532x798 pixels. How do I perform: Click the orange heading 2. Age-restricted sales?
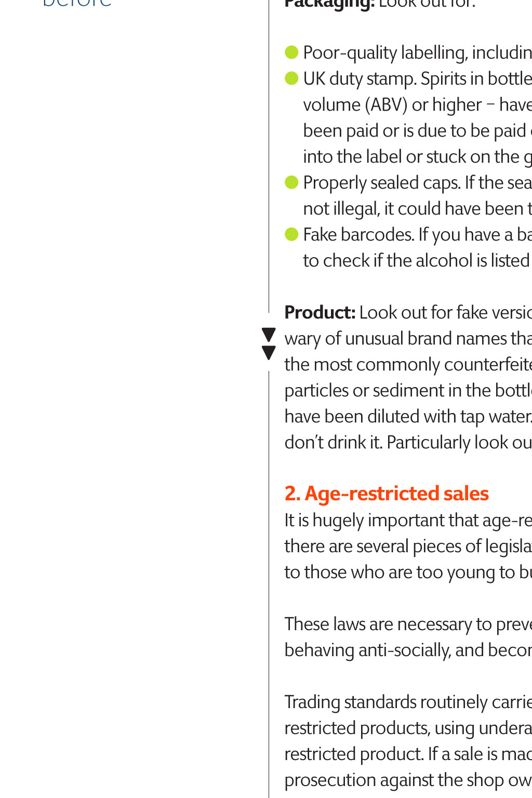[387, 494]
